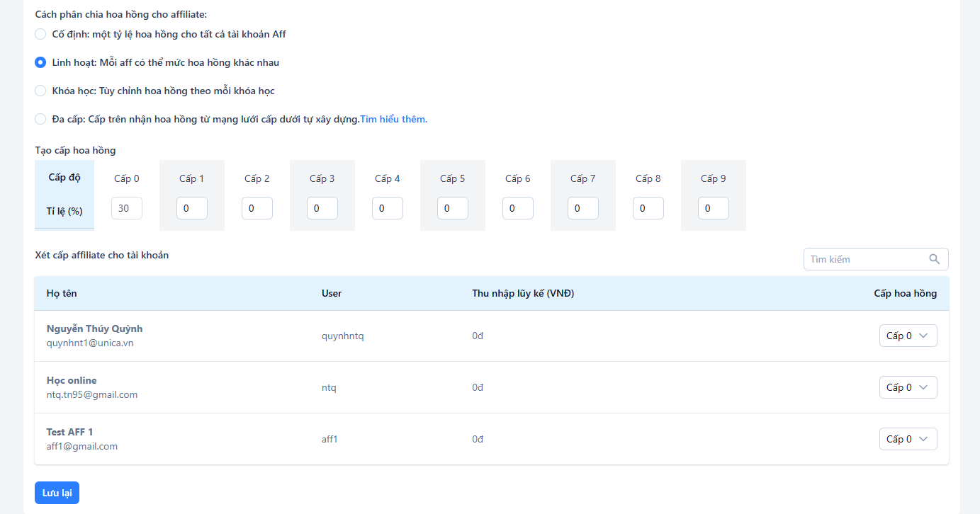Click the Cấp 0 percentage input
Screen dimensions: 980x514
pyautogui.click(x=127, y=208)
